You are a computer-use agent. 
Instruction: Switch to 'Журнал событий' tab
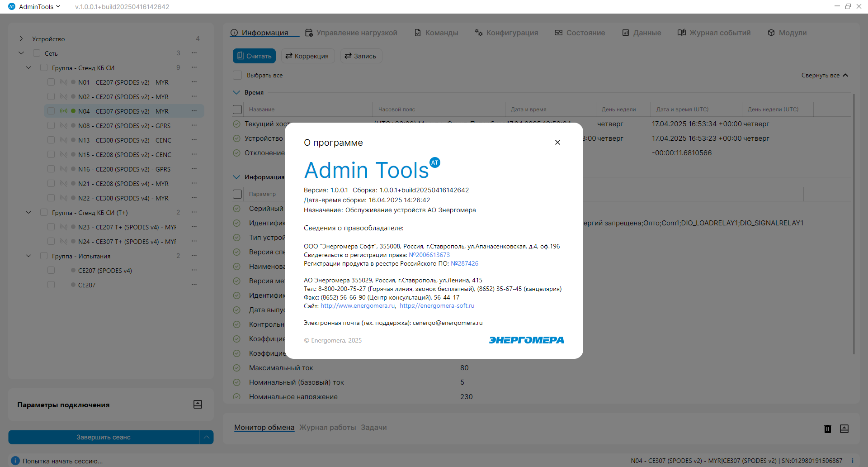tap(714, 33)
